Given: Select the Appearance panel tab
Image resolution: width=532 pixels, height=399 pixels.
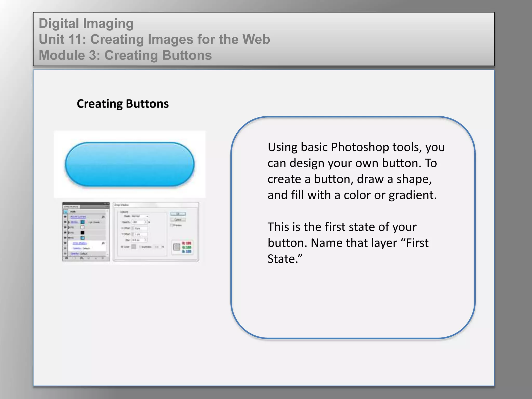Looking at the screenshot, I should (71, 207).
